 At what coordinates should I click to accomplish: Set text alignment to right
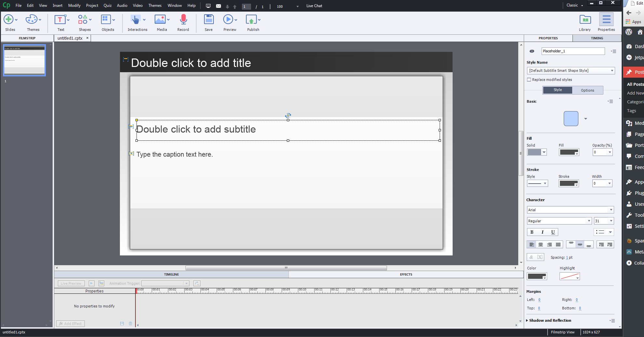click(x=549, y=244)
